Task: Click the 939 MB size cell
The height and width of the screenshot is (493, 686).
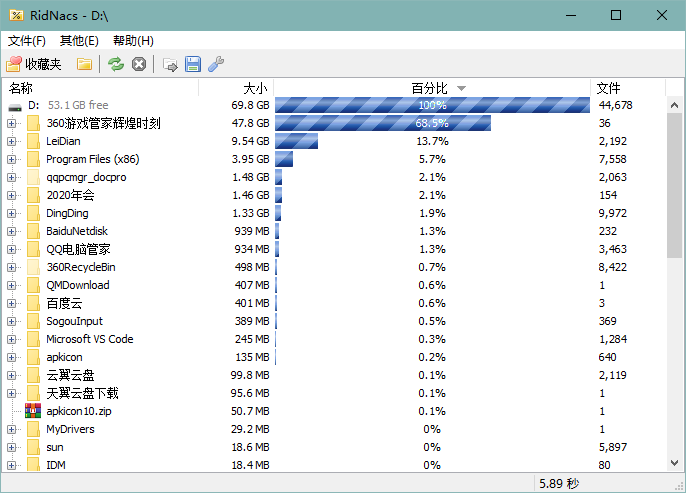Action: tap(252, 231)
